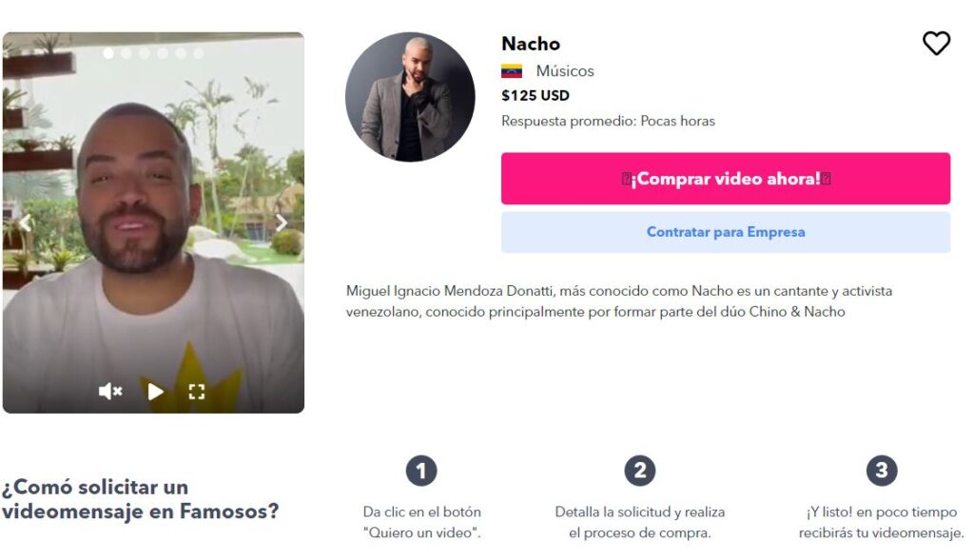Click step number 2 circle icon

(x=640, y=471)
